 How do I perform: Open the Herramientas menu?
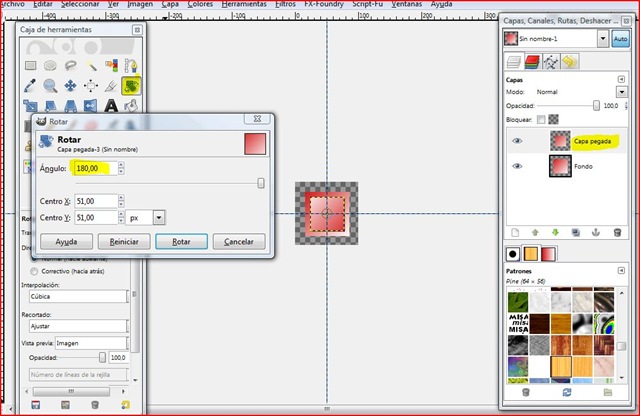[244, 4]
